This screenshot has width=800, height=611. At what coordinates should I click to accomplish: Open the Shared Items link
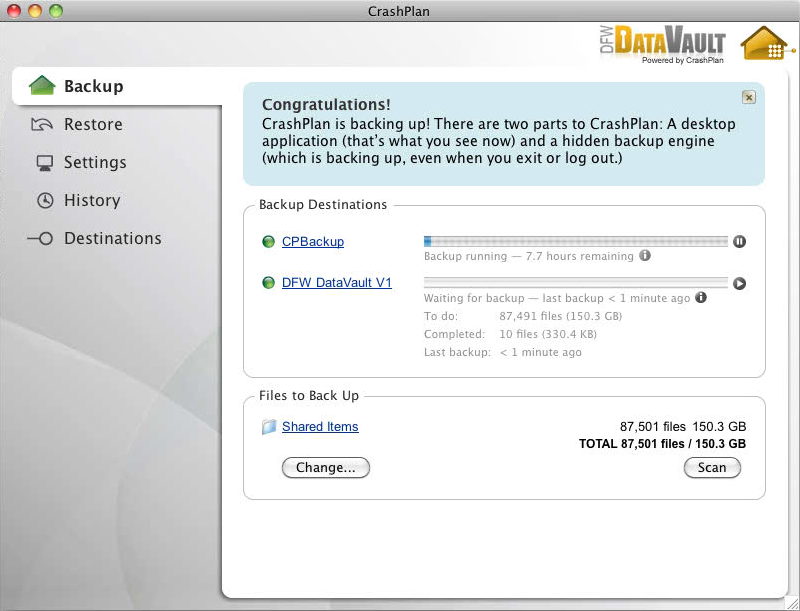pos(320,426)
